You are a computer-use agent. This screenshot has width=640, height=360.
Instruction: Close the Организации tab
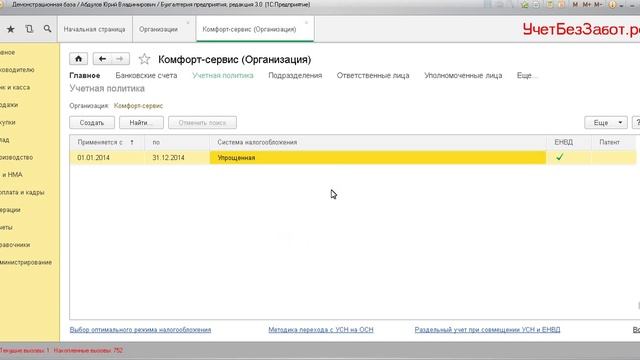coord(188,22)
